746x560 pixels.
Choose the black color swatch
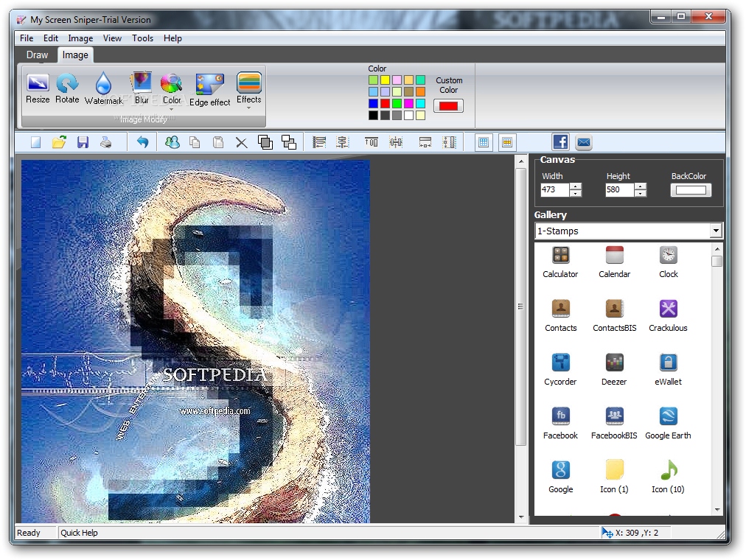point(373,115)
